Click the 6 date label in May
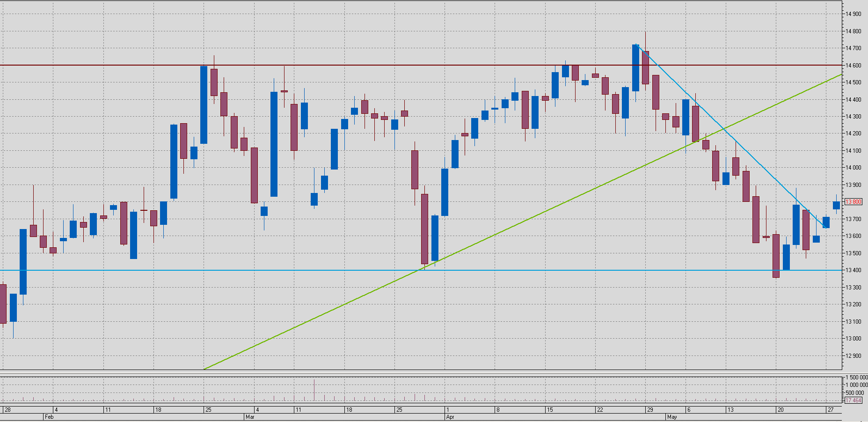Viewport: 868px width, 422px height. click(x=689, y=410)
